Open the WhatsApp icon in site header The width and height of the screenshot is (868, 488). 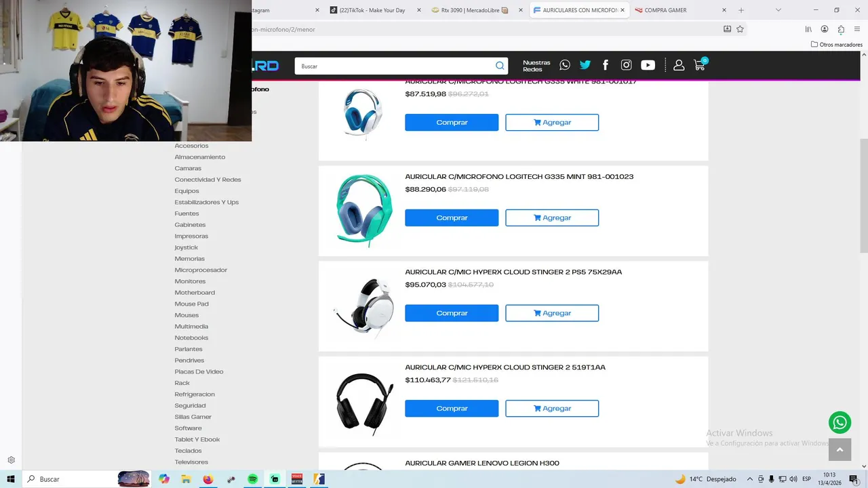[565, 65]
